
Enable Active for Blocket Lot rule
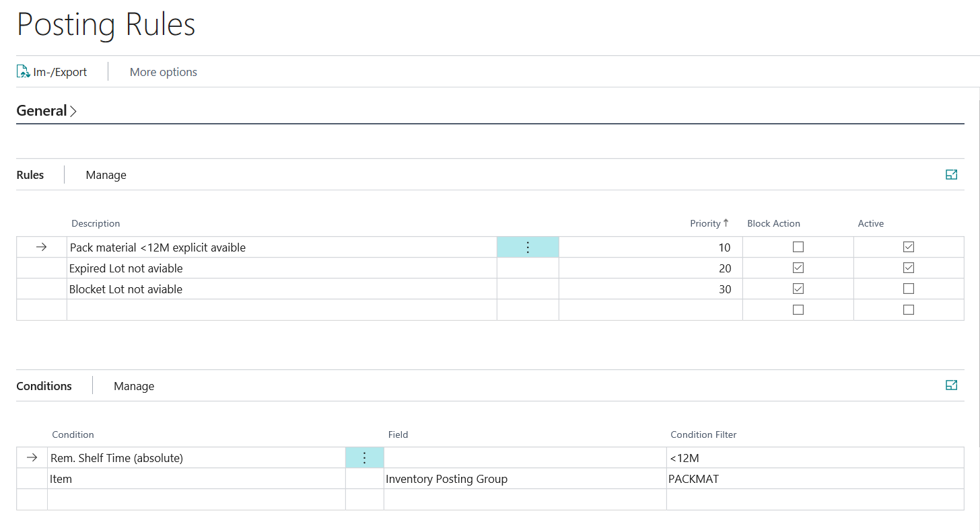(909, 289)
